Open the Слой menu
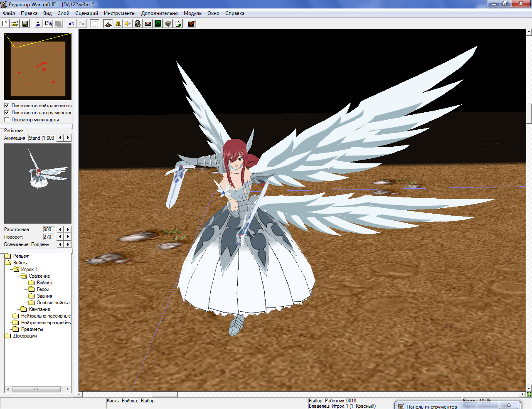532x409 pixels. point(63,13)
